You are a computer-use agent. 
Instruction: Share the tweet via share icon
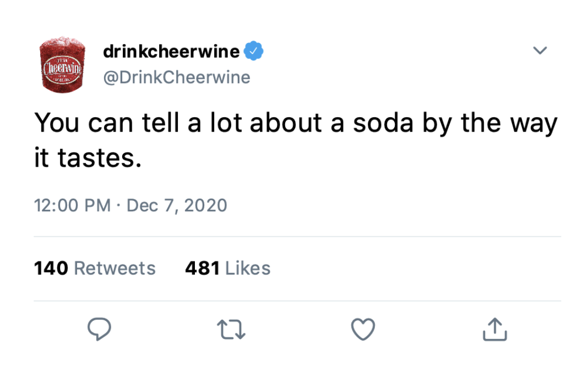coord(494,329)
